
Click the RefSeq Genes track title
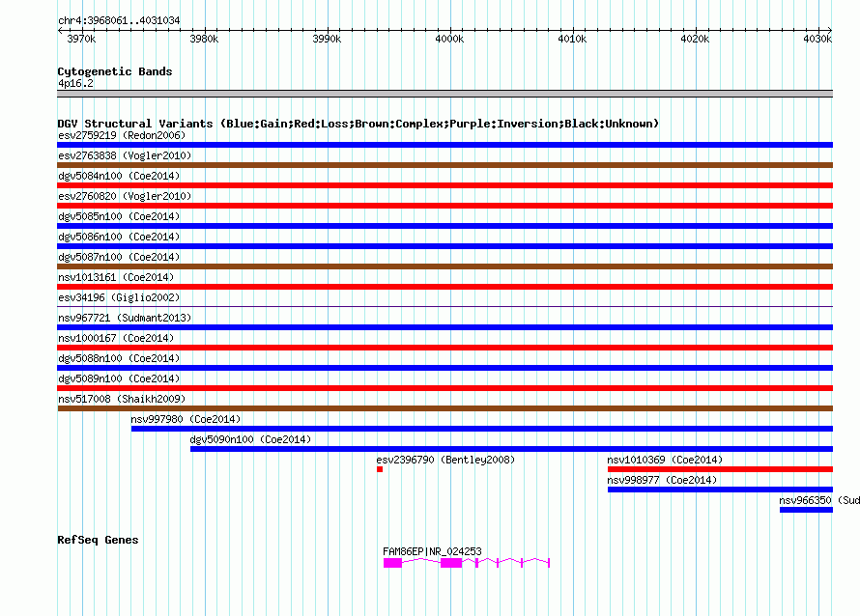pyautogui.click(x=98, y=540)
